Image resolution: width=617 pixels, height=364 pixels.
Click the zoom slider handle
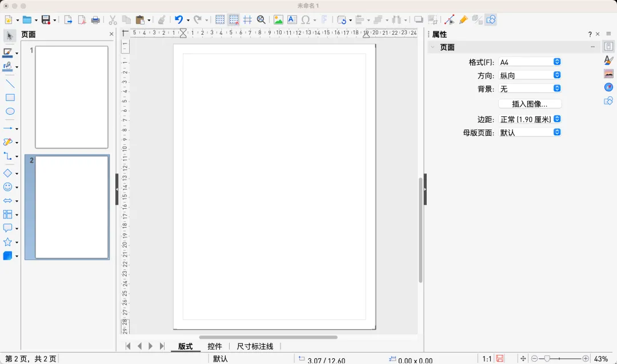(547, 358)
